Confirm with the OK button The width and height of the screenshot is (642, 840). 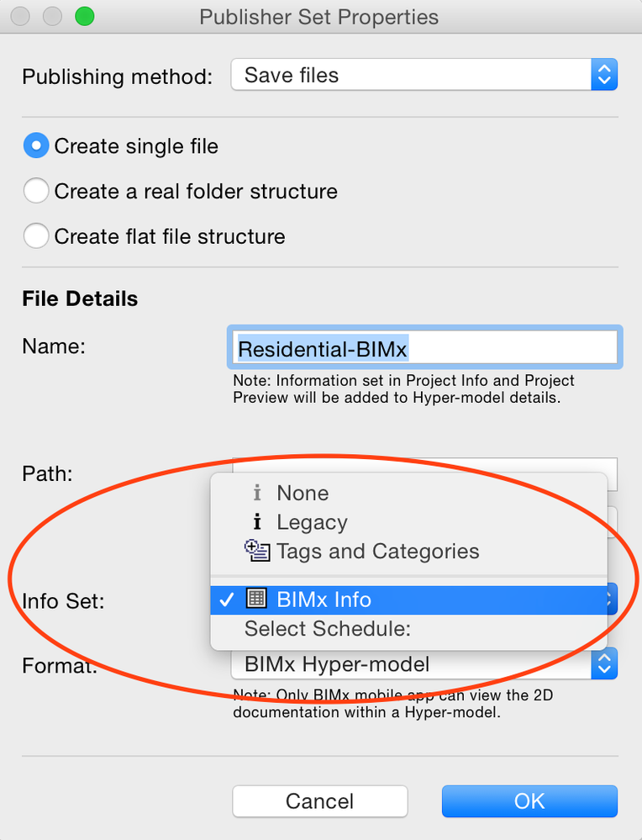529,801
